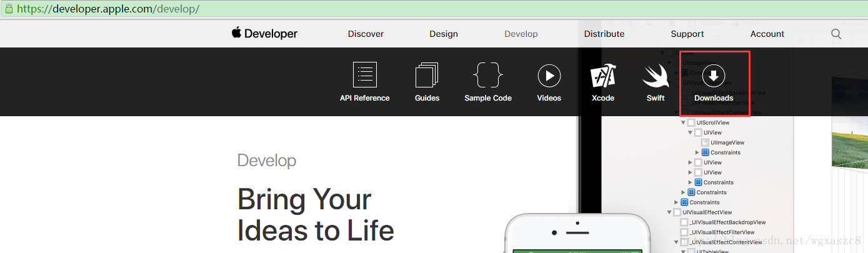The width and height of the screenshot is (868, 253).
Task: Select the Develop menu item
Action: [521, 34]
